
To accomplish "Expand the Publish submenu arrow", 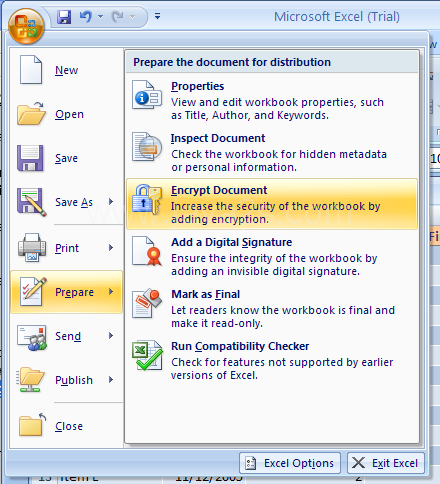I will (x=111, y=380).
